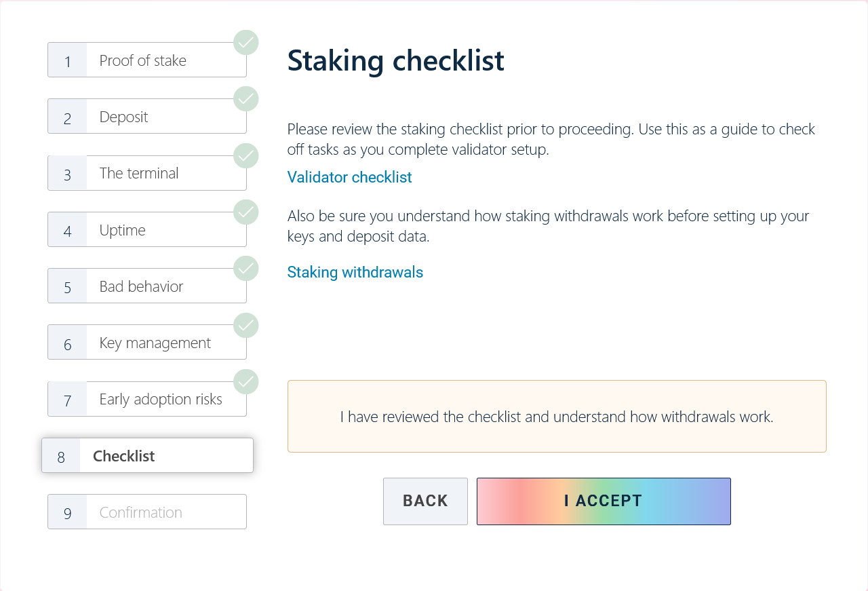Follow the Staking withdrawals link
Viewport: 868px width, 591px height.
tap(355, 273)
